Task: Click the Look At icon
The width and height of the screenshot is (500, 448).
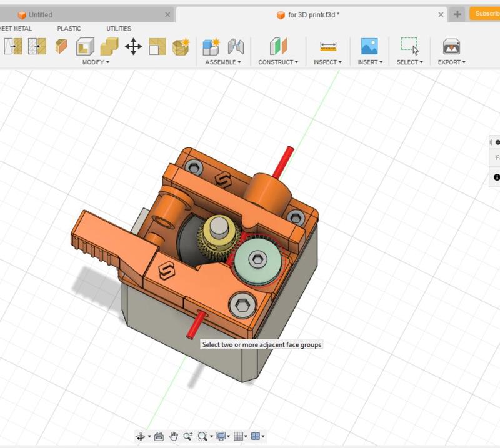Action: tap(159, 436)
